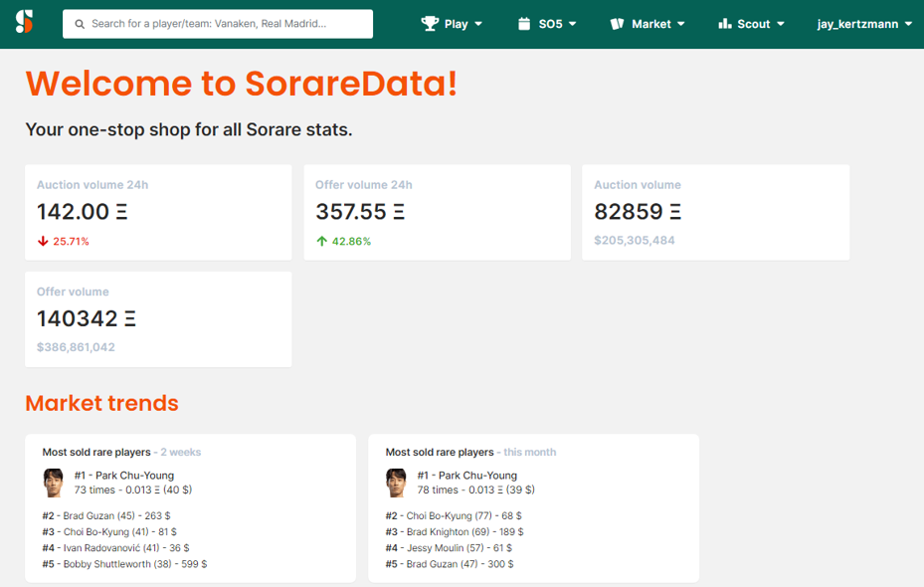Open the Market menu
The width and height of the screenshot is (924, 587).
(647, 24)
